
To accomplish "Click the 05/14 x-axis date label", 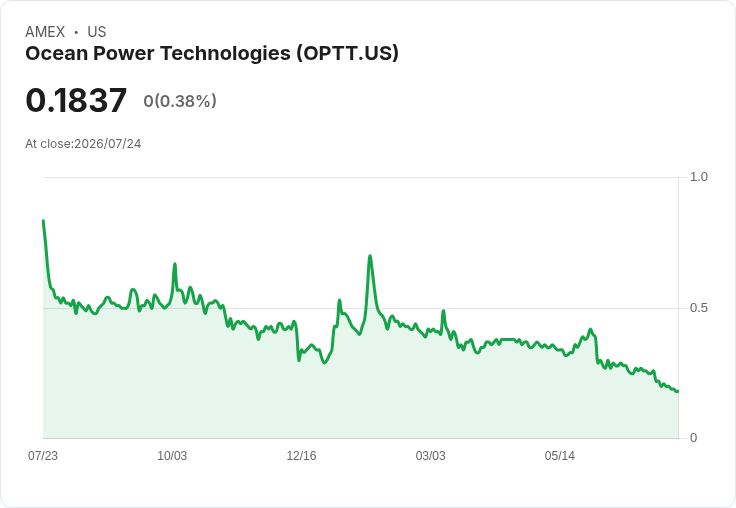I will (x=560, y=456).
